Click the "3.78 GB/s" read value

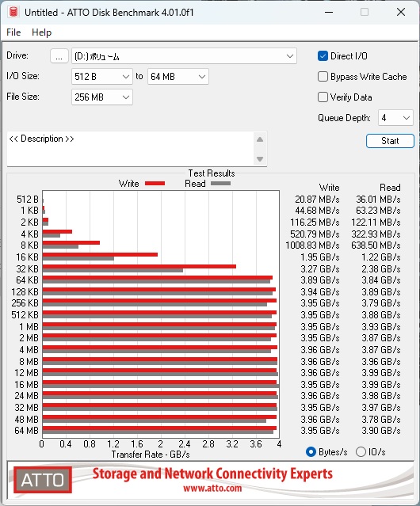pyautogui.click(x=381, y=419)
